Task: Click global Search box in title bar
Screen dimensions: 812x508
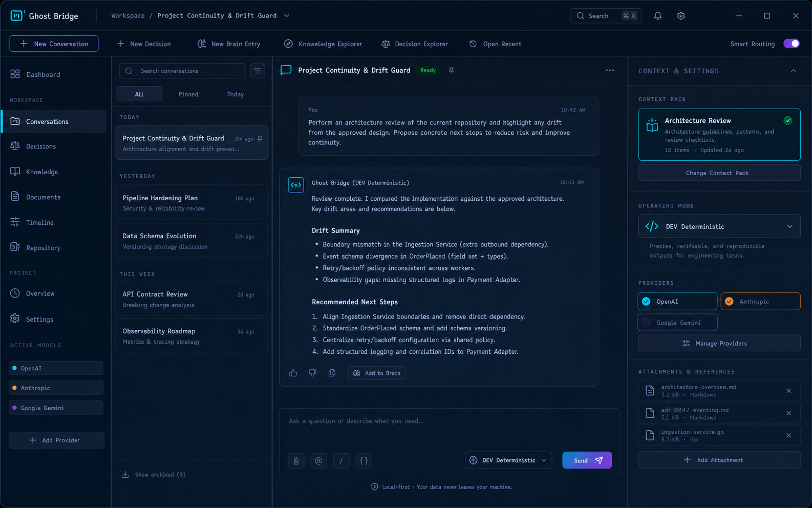Action: (606, 16)
